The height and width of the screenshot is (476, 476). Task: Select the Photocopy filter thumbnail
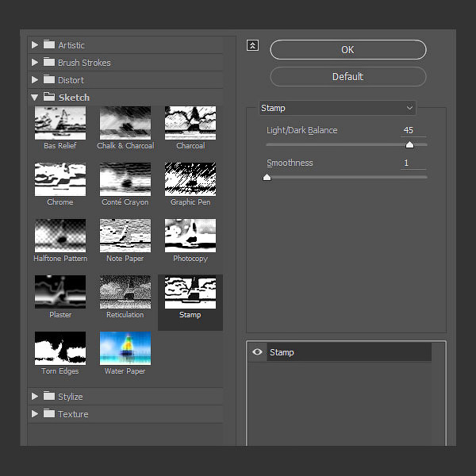point(190,236)
